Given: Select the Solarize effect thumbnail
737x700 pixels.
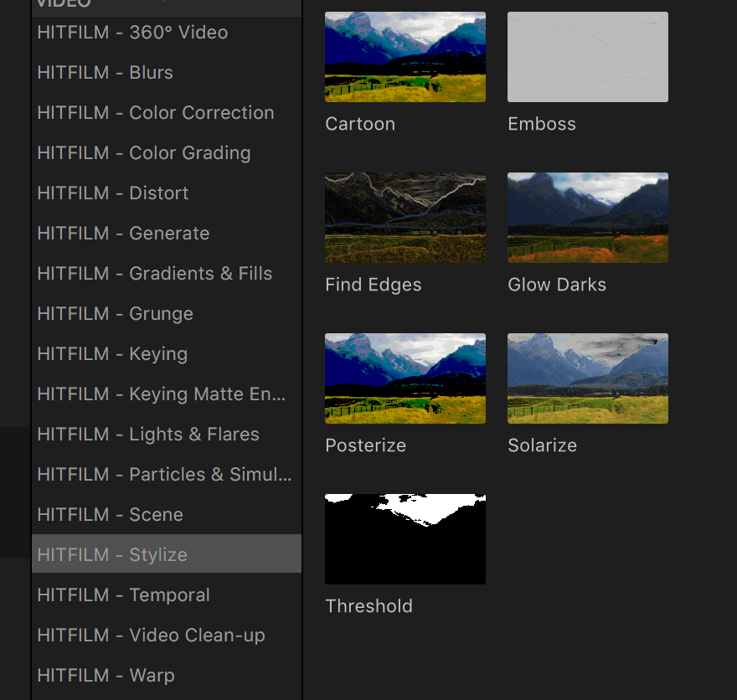Looking at the screenshot, I should 588,378.
